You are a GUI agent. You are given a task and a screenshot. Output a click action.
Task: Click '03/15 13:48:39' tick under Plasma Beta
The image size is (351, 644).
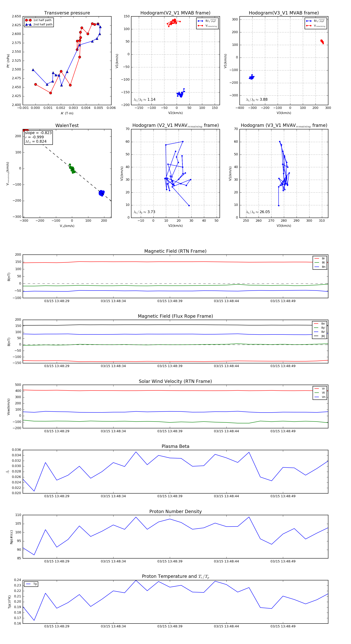[x=170, y=496]
